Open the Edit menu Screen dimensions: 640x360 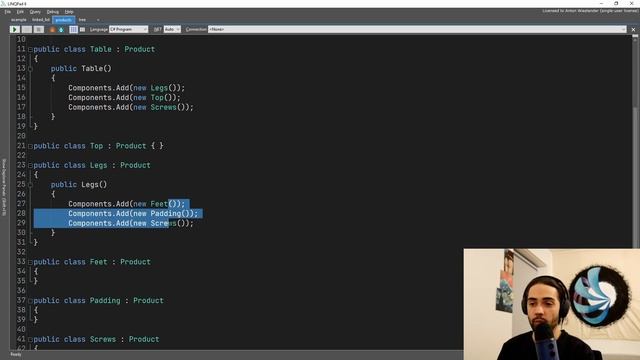tap(20, 12)
